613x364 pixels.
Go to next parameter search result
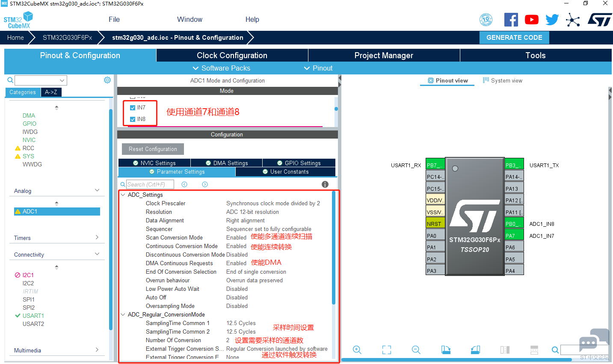pyautogui.click(x=205, y=184)
